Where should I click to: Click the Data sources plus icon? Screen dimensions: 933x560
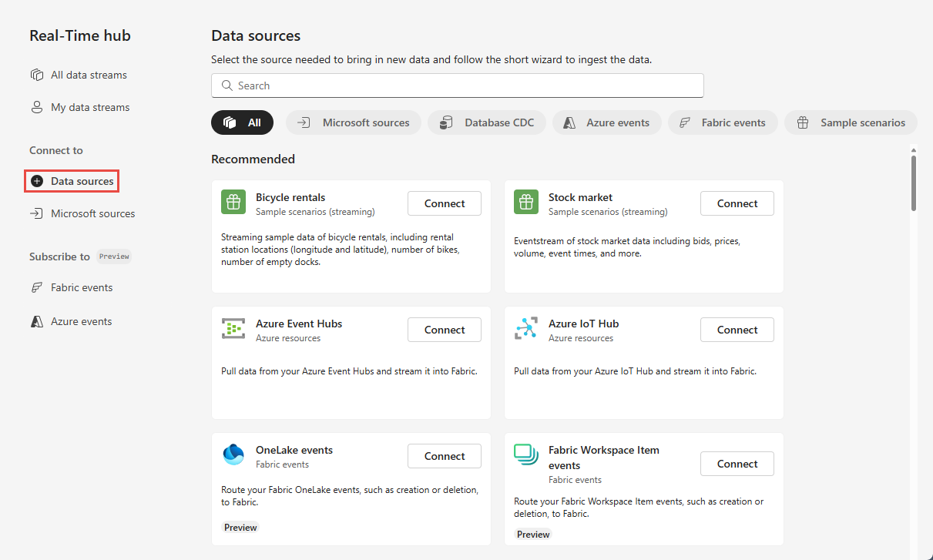36,181
